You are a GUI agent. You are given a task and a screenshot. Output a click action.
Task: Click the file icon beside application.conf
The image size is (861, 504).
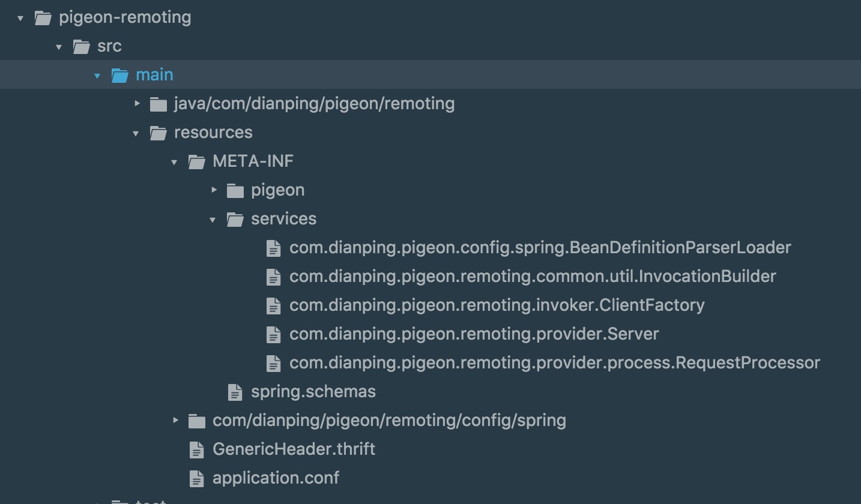point(196,479)
